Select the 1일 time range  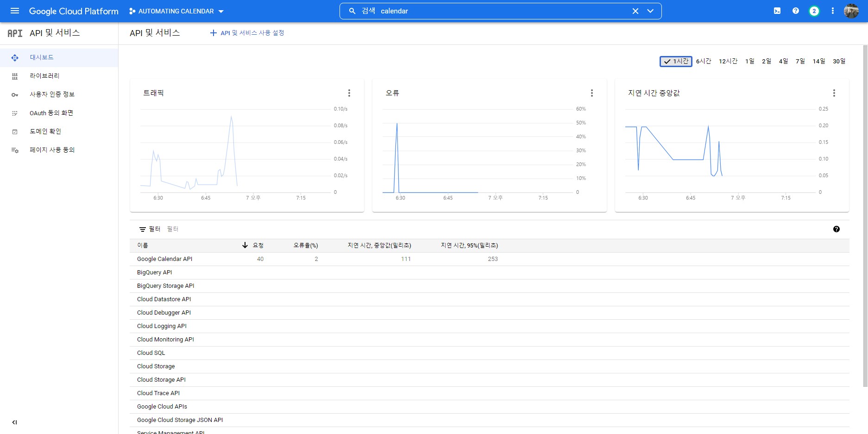coord(750,61)
